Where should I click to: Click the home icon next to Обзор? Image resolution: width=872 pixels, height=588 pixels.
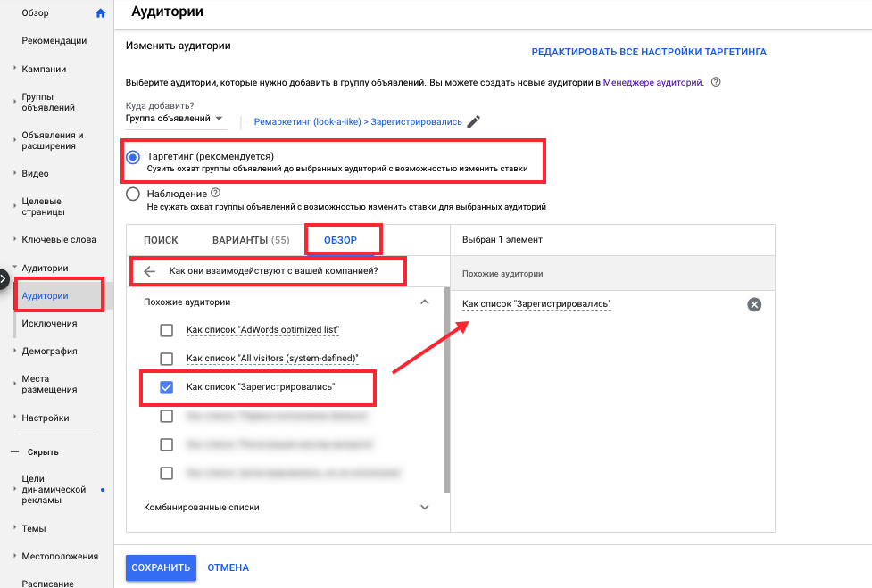click(100, 13)
